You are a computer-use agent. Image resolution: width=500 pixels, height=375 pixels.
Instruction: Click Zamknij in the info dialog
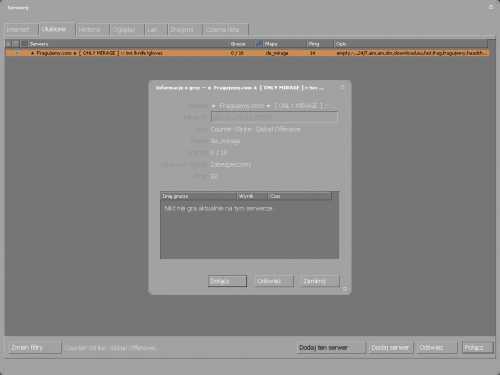coord(320,281)
